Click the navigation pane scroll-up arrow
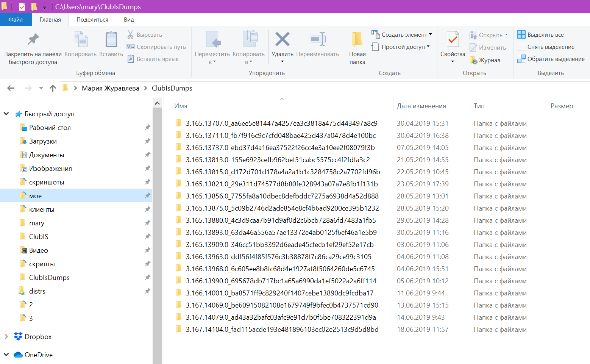The height and width of the screenshot is (364, 590). (x=158, y=103)
